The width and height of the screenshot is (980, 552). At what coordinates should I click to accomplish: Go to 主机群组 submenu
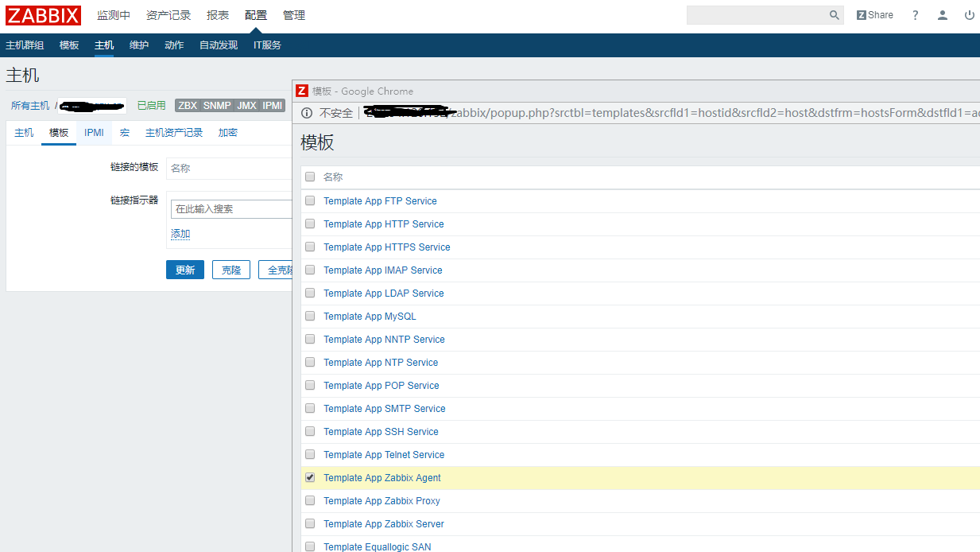25,45
